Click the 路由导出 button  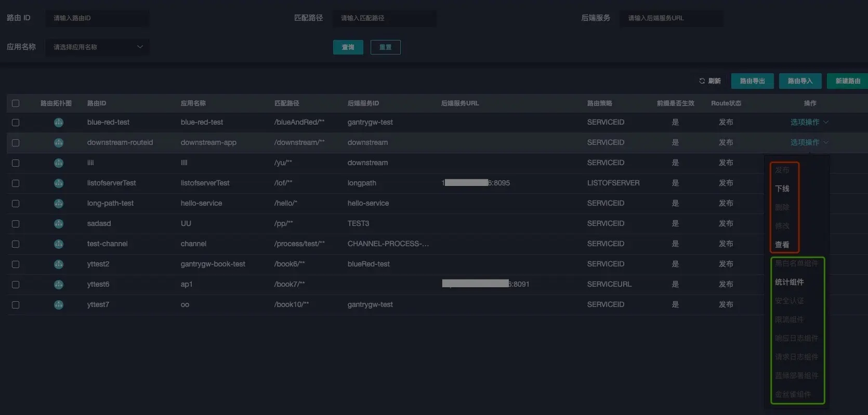753,81
